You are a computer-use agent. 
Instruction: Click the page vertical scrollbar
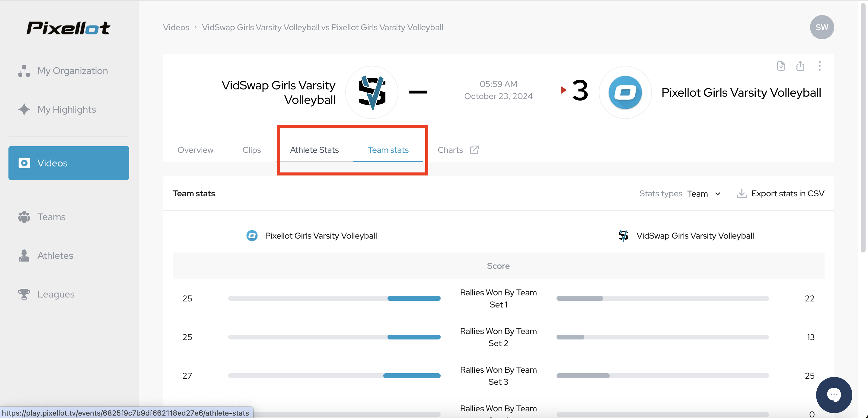(x=863, y=128)
